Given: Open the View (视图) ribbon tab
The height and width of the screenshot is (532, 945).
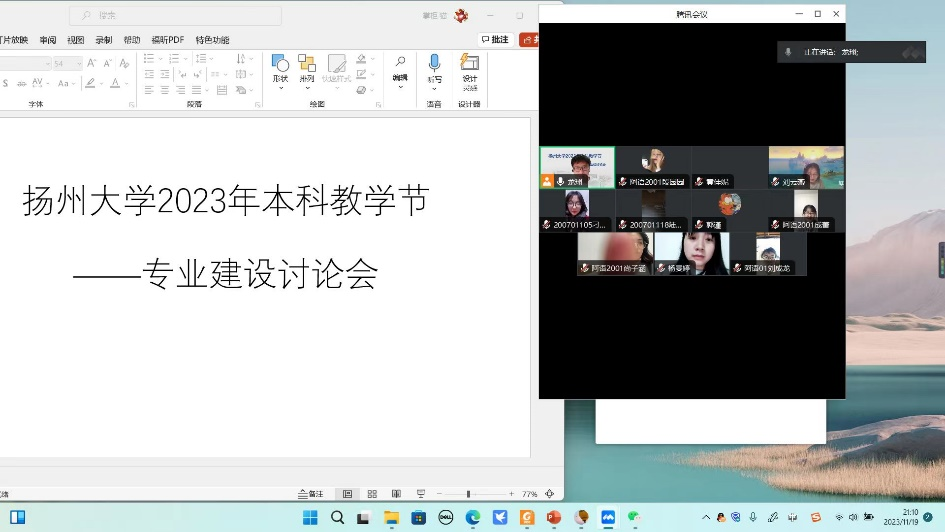Looking at the screenshot, I should [x=76, y=40].
